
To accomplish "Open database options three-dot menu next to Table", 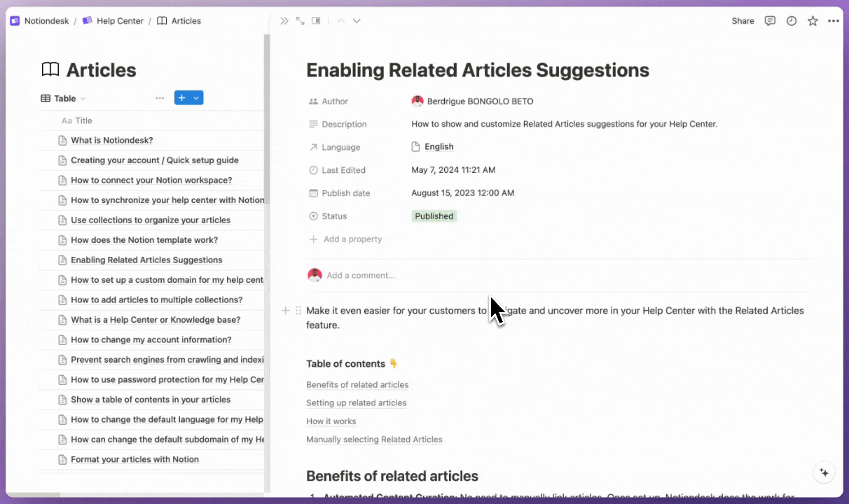I will pos(160,99).
